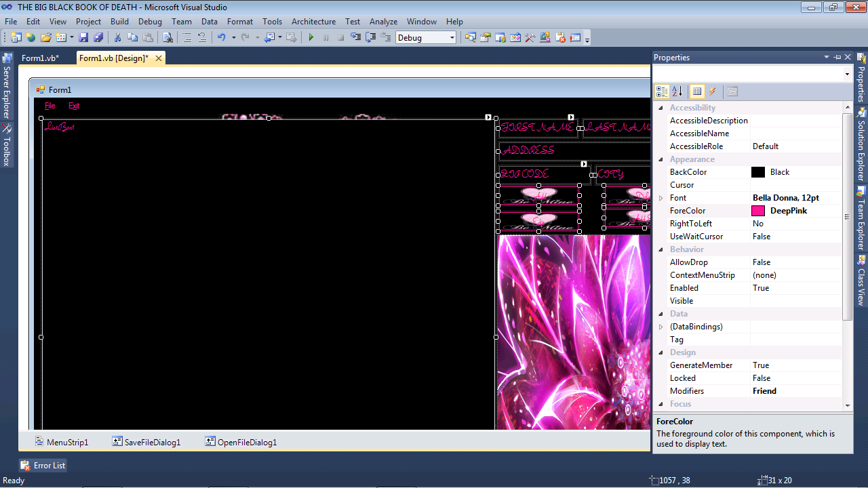
Task: Click the Paste toolbar icon
Action: coord(148,38)
